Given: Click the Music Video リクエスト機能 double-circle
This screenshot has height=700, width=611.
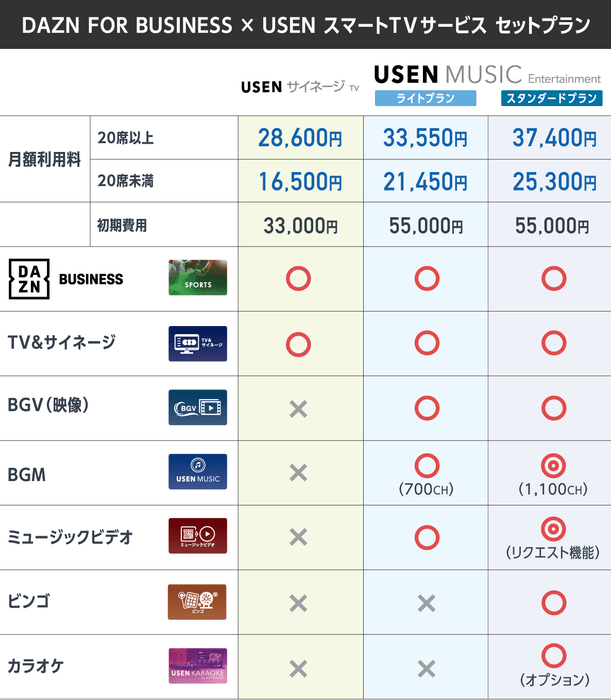Looking at the screenshot, I should coord(551,529).
